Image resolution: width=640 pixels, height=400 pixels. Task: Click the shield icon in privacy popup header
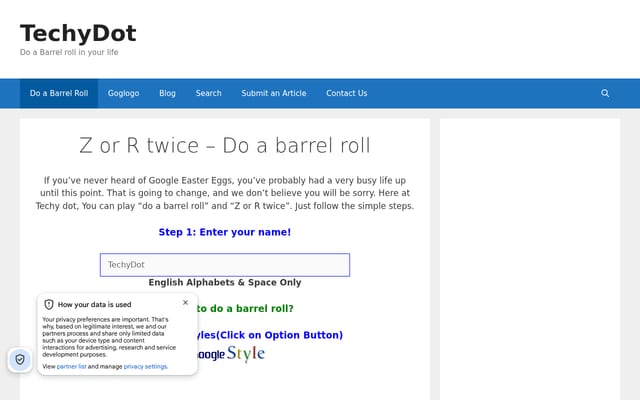tap(49, 304)
